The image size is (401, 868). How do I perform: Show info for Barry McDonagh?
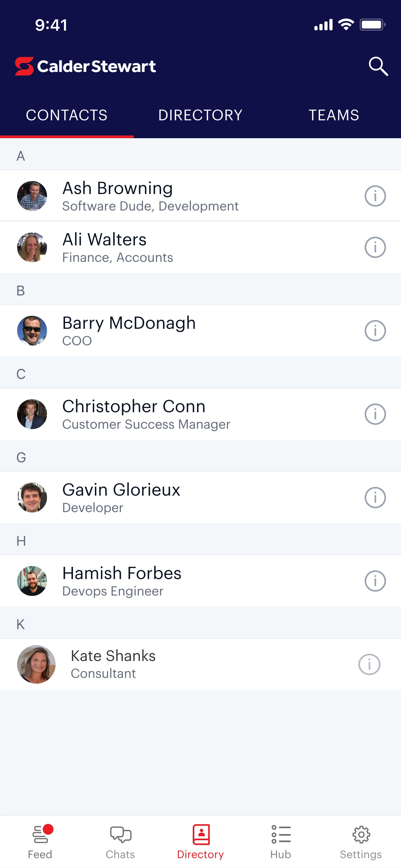pos(375,331)
